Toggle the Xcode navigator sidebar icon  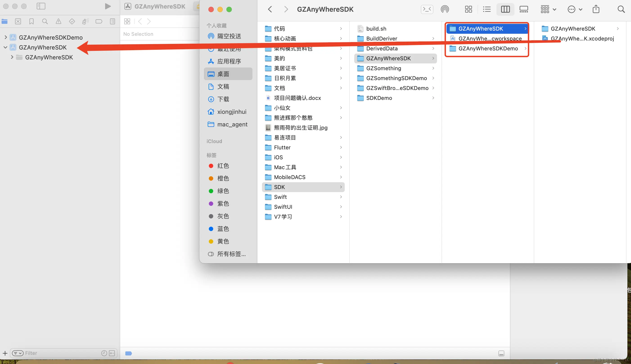41,6
